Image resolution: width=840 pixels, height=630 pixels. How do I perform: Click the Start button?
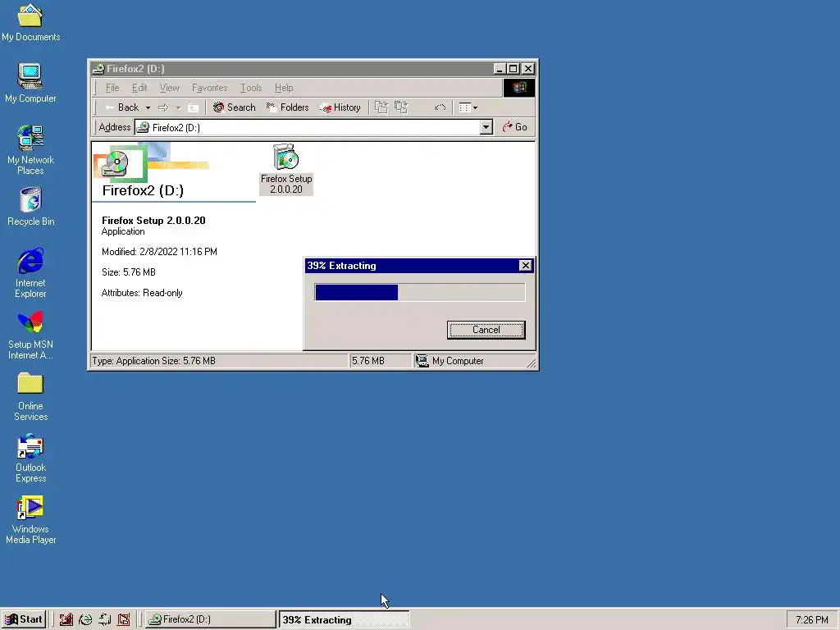coord(24,619)
